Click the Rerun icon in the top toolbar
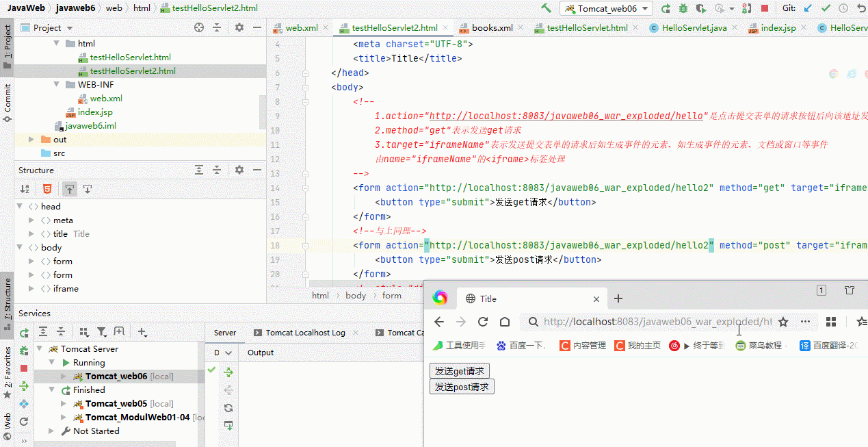The height and width of the screenshot is (447, 868). coord(666,8)
